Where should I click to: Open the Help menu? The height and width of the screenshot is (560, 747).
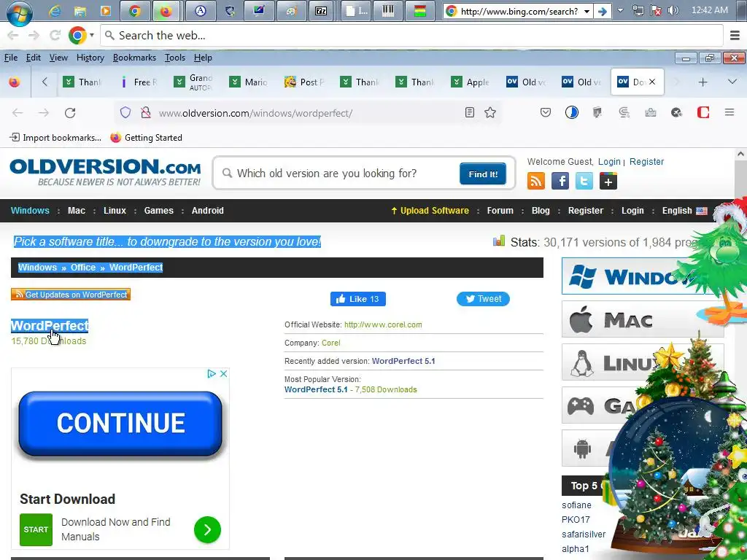point(203,58)
